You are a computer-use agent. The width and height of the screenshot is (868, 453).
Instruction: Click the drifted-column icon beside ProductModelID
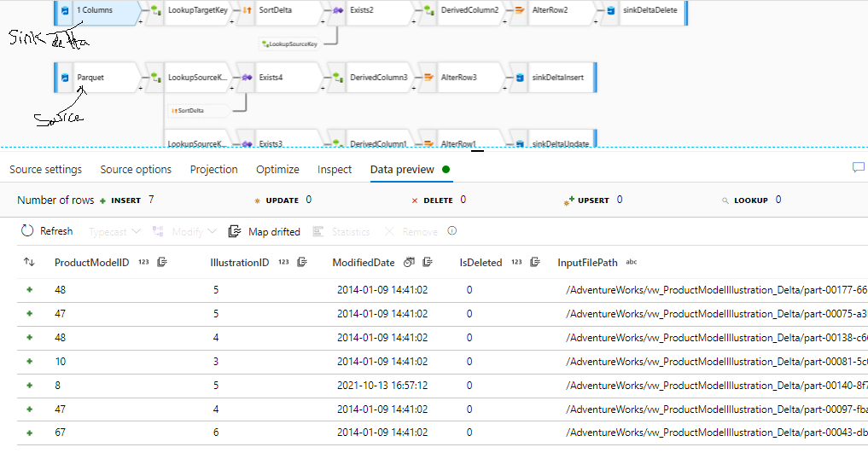pos(162,262)
